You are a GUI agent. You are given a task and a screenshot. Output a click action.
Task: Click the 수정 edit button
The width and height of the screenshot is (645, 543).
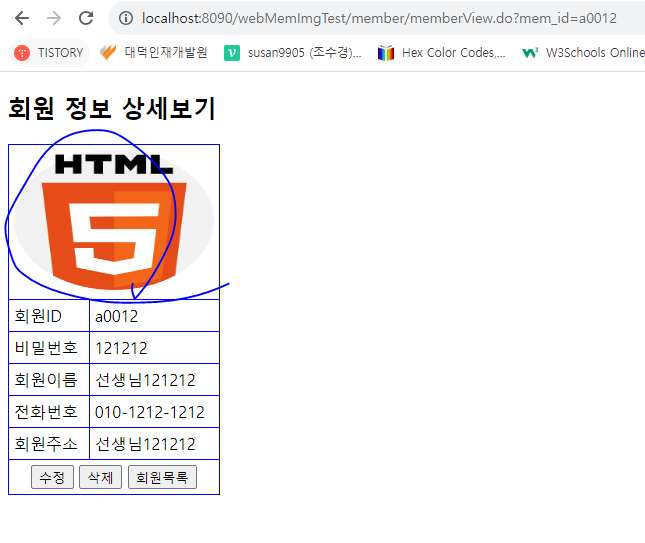[x=52, y=477]
